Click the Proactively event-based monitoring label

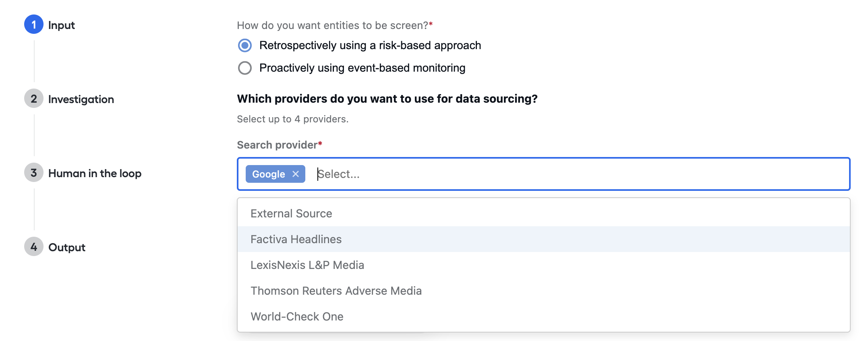coord(363,68)
